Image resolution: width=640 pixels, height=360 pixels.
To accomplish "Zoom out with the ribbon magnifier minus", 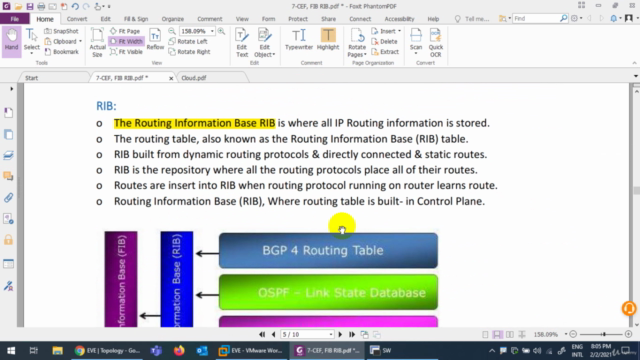I will point(172,31).
